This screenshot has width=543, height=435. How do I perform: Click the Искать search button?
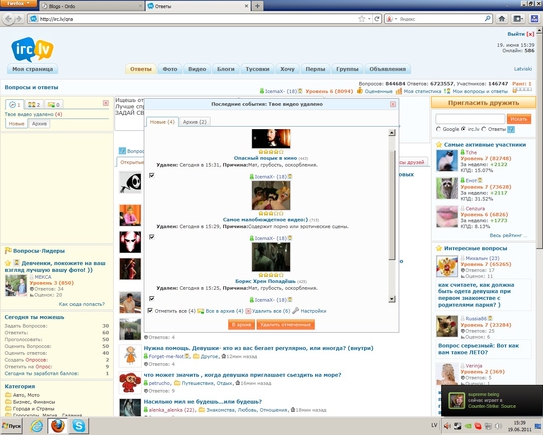[x=519, y=119]
